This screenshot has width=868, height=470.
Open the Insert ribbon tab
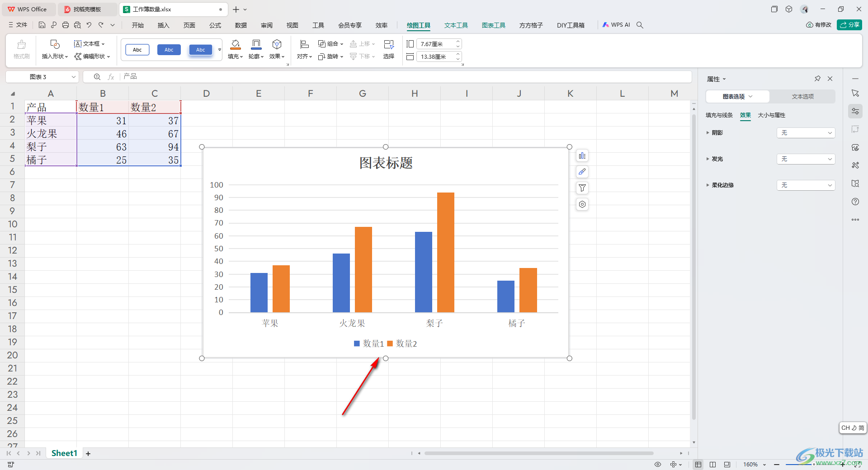click(163, 25)
